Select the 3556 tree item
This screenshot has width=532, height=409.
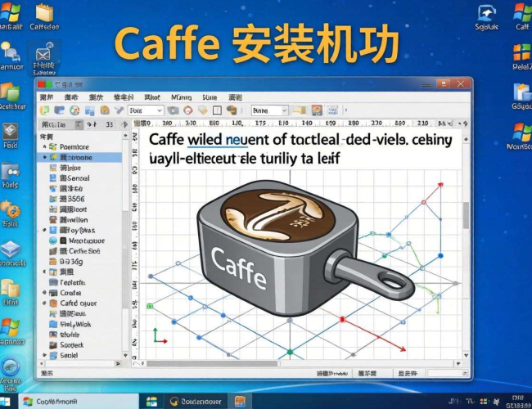coord(72,199)
